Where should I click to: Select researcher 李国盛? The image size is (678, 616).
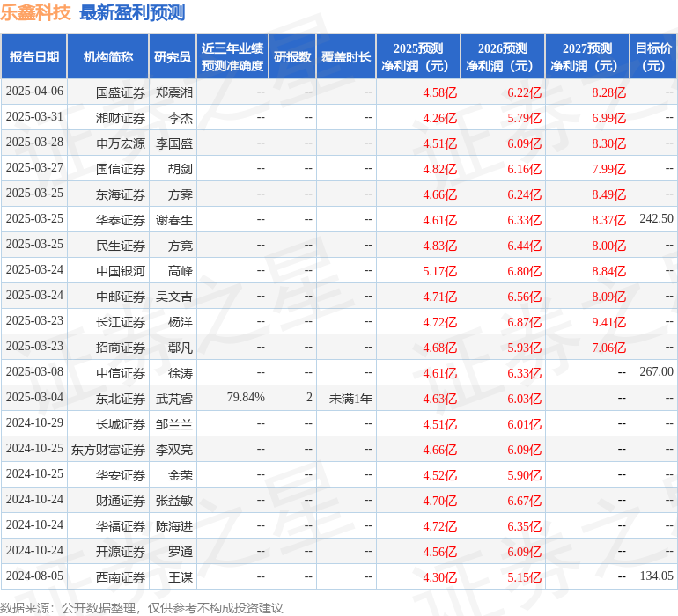coord(174,143)
